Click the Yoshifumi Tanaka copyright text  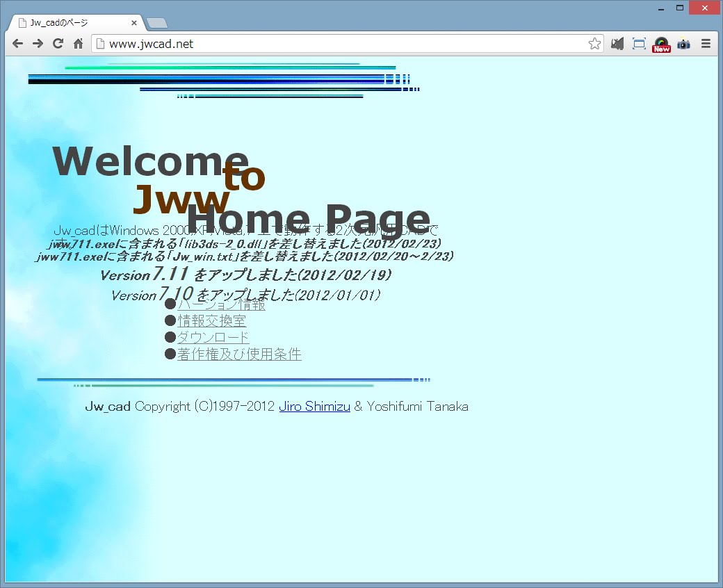tap(418, 407)
